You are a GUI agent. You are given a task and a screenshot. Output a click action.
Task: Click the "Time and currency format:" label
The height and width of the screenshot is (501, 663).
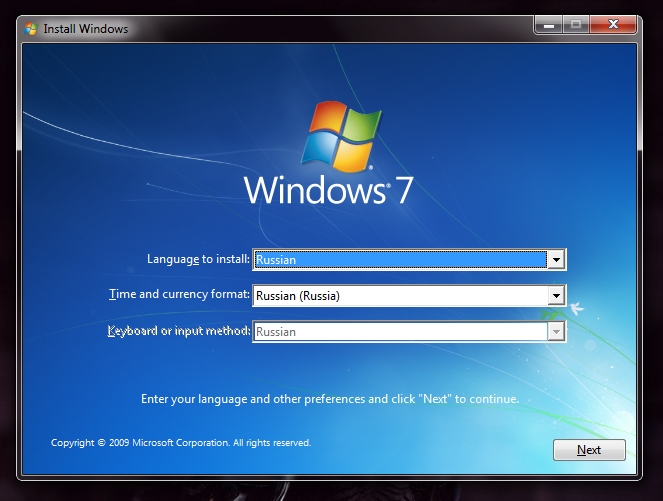pyautogui.click(x=179, y=294)
